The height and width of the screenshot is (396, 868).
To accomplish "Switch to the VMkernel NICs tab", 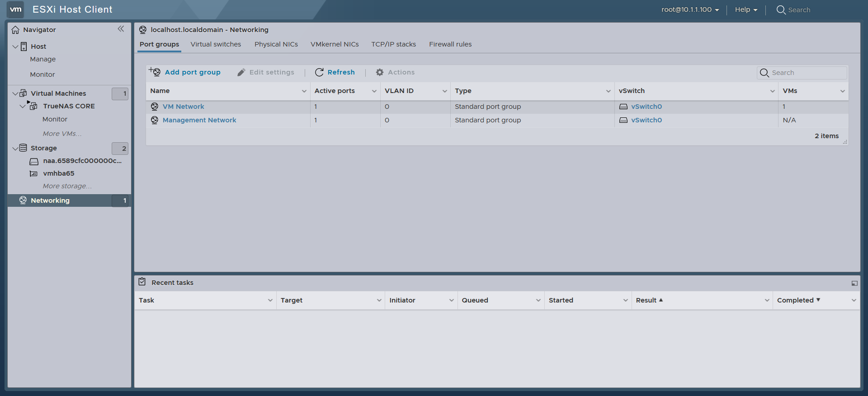I will 335,44.
